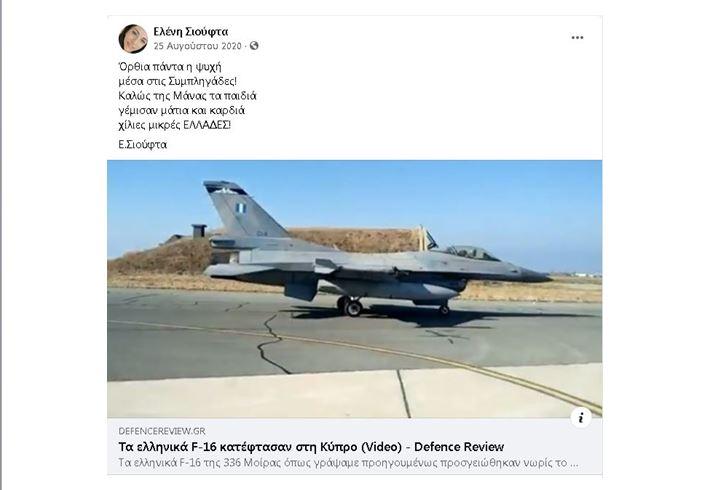The height and width of the screenshot is (490, 709).
Task: Open the Defence Review article headline
Action: point(311,447)
